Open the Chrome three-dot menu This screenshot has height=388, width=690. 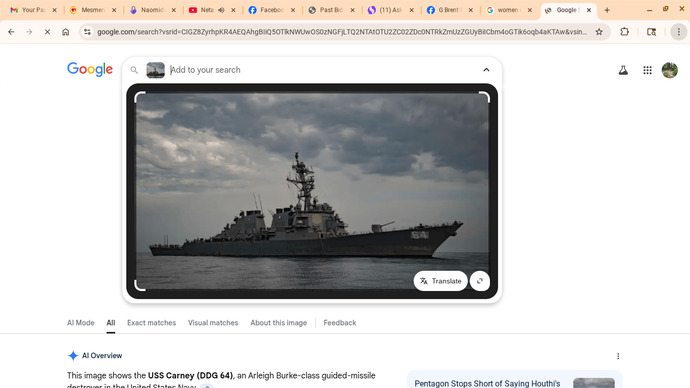[x=679, y=32]
